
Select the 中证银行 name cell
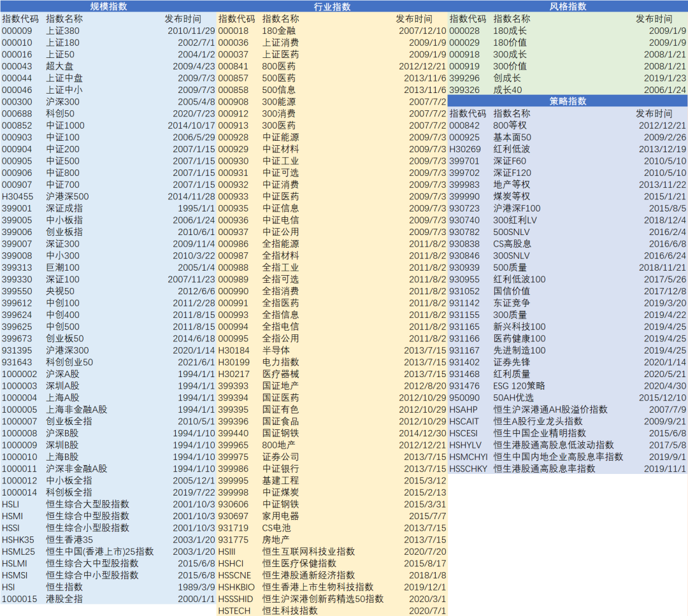(280, 469)
